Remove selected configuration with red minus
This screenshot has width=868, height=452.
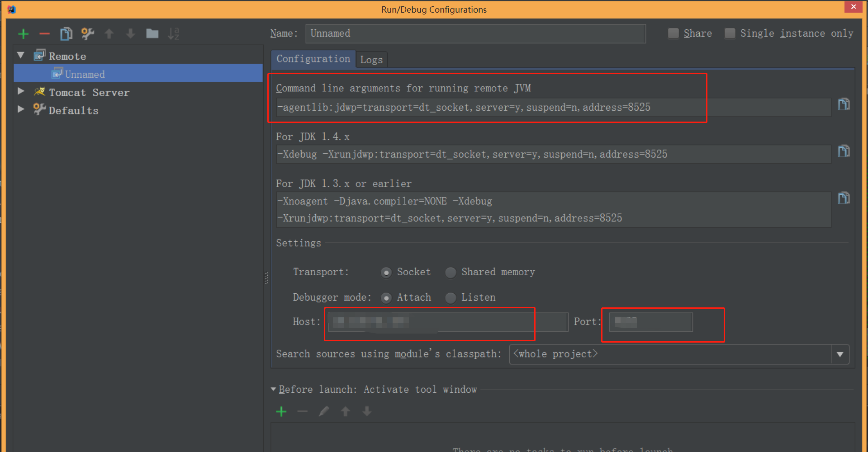pos(44,34)
